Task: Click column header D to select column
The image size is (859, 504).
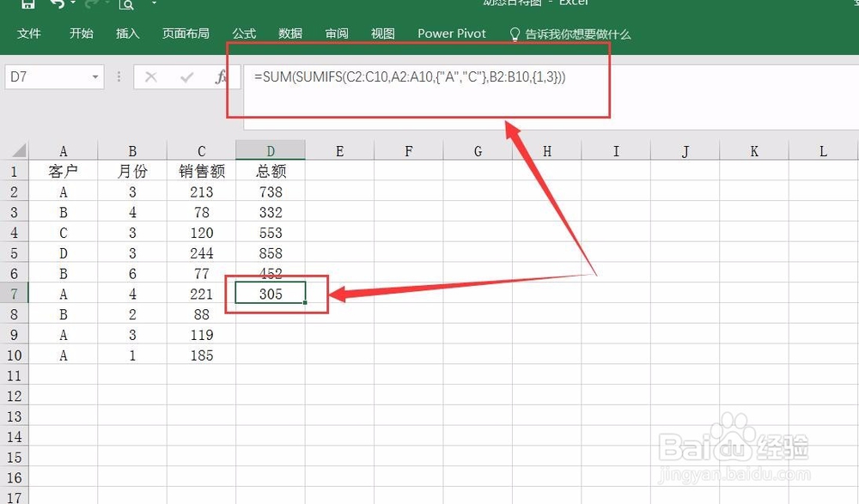Action: point(270,149)
